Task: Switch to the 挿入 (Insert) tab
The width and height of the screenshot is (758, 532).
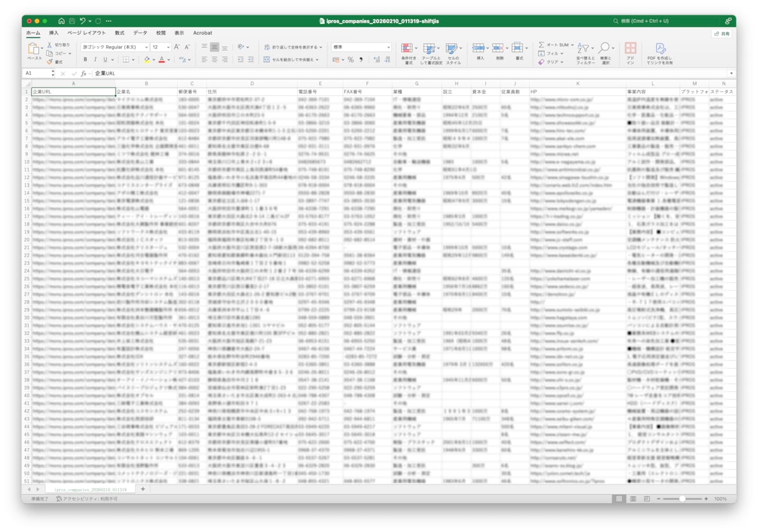Action: coord(54,33)
